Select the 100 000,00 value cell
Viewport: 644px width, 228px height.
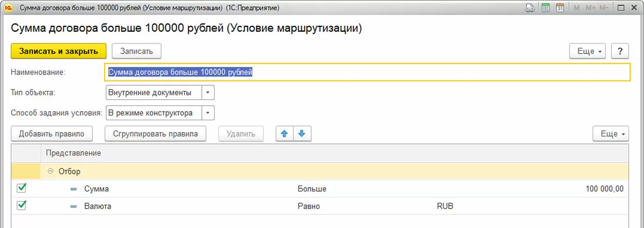[603, 188]
